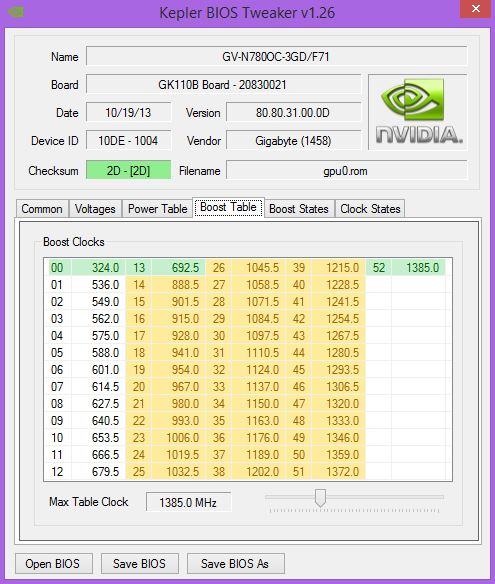Select boost clock value 1032.5

click(x=178, y=472)
